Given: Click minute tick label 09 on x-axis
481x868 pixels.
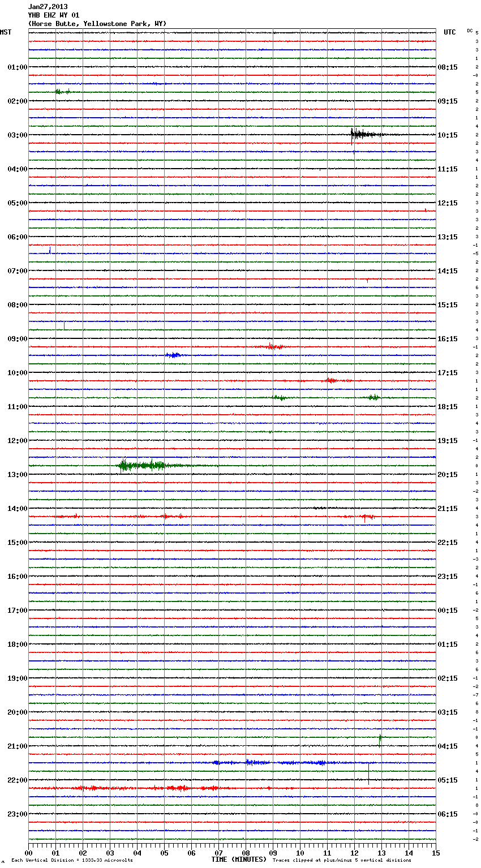Looking at the screenshot, I should pos(273,853).
